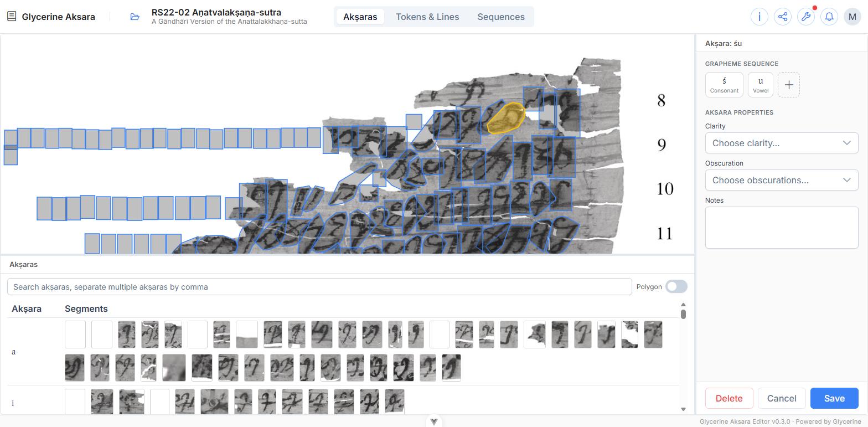The height and width of the screenshot is (427, 868).
Task: Click the Akṣara column header
Action: coord(27,308)
